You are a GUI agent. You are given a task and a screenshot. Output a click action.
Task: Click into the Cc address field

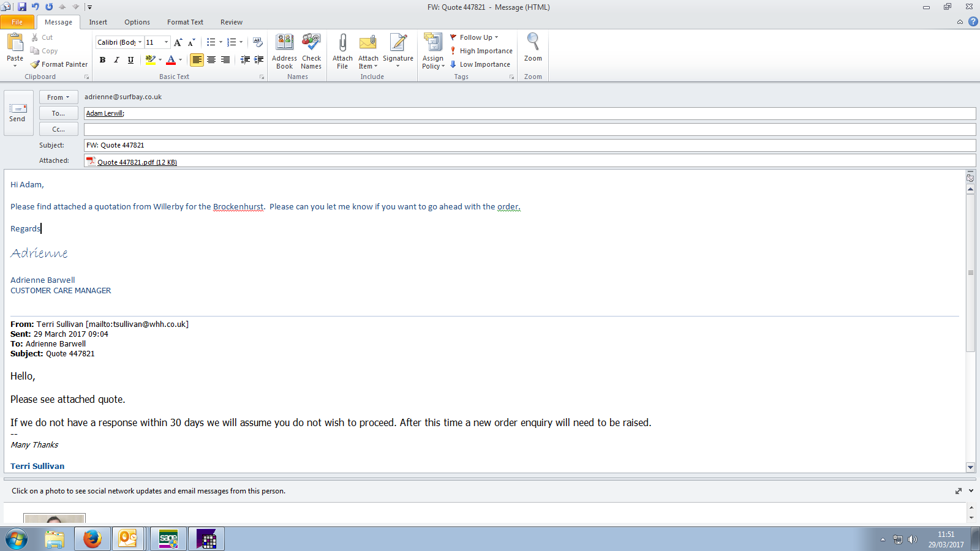(529, 129)
